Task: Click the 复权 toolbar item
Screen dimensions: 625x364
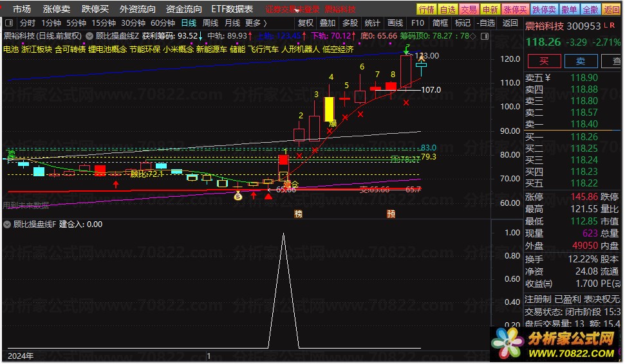Action: 306,23
